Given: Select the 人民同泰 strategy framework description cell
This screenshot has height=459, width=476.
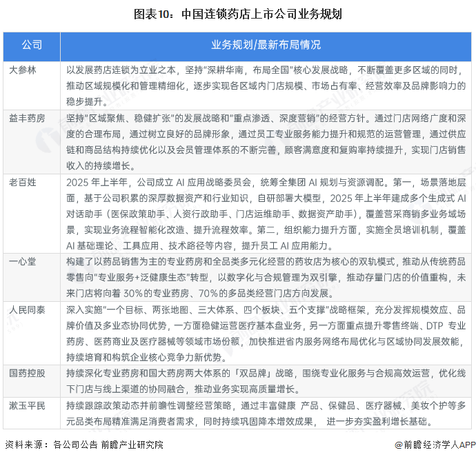Looking at the screenshot, I should pyautogui.click(x=266, y=333).
